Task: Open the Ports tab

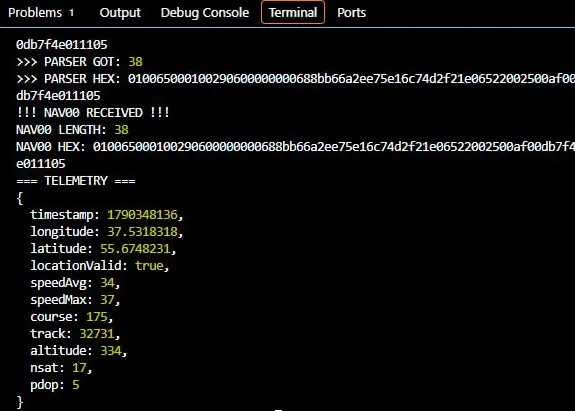Action: [351, 13]
